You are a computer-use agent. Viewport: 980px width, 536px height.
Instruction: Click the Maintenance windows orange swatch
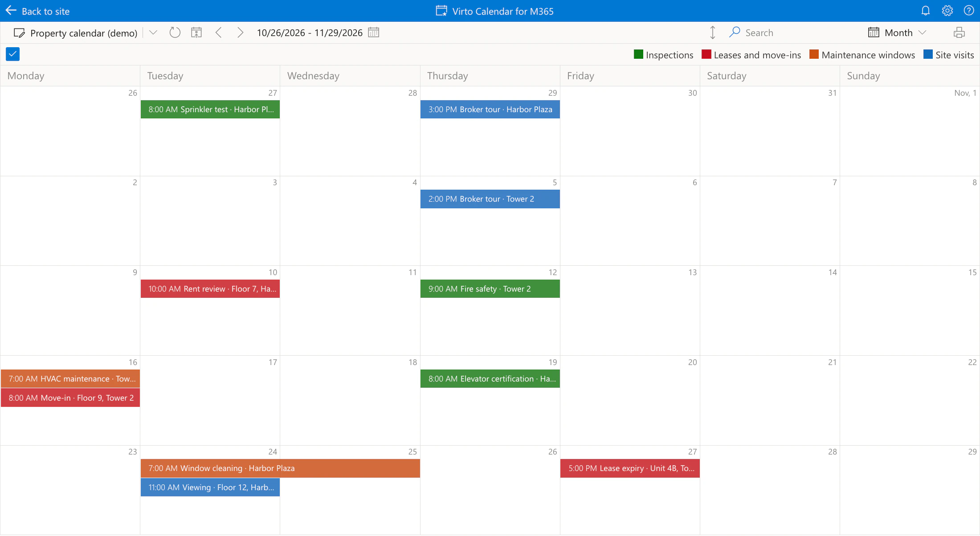coord(814,54)
